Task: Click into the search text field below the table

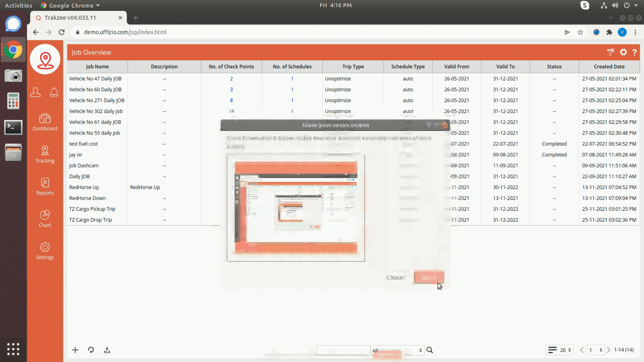Action: pos(343,350)
